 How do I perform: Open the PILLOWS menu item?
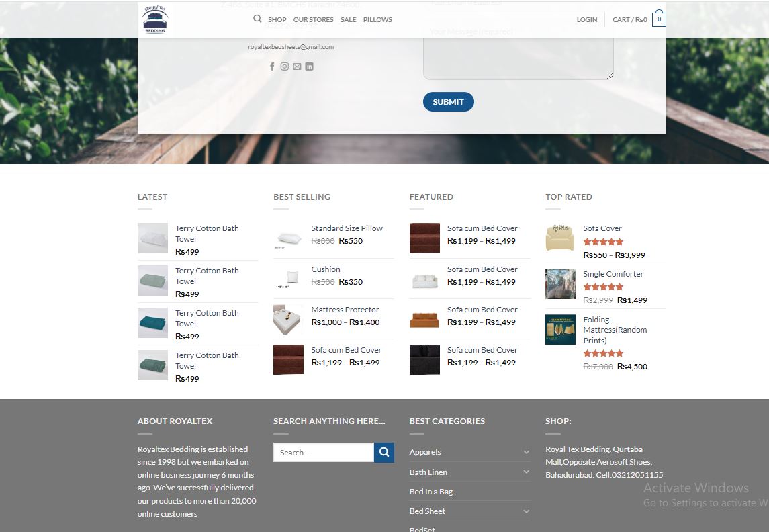pos(377,19)
